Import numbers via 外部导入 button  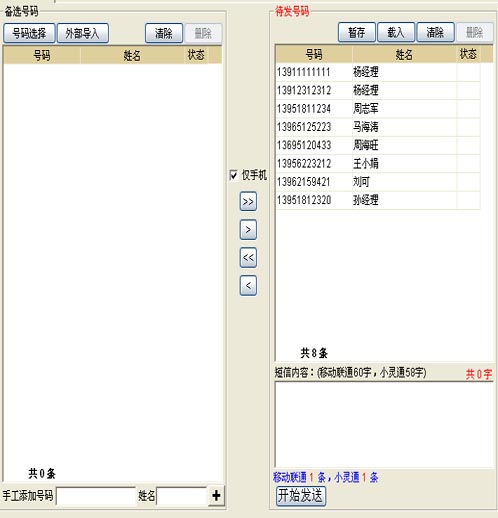pos(83,33)
